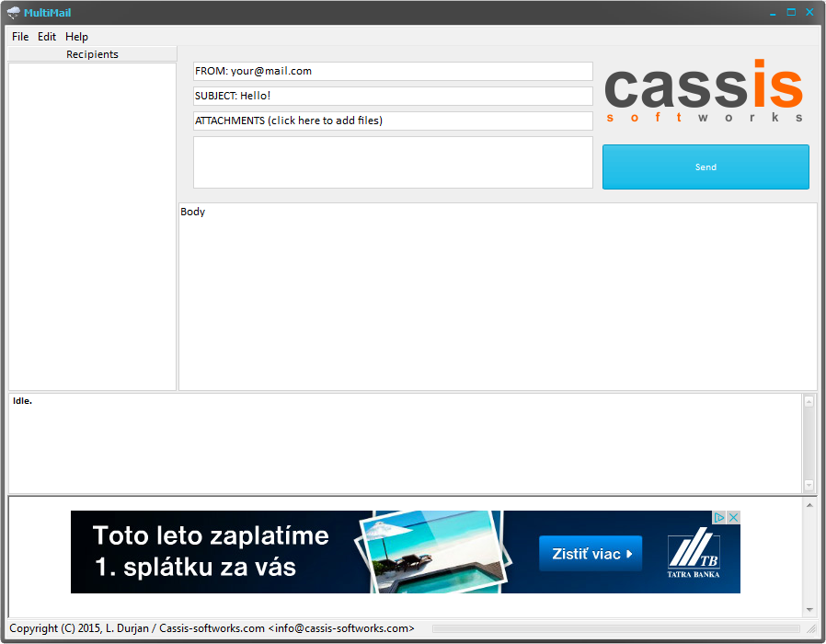Image resolution: width=826 pixels, height=644 pixels.
Task: Minimize the MultiMail window
Action: 773,13
